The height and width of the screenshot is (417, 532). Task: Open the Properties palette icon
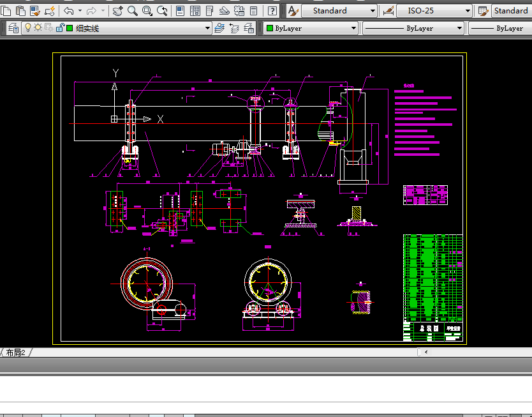click(x=180, y=11)
